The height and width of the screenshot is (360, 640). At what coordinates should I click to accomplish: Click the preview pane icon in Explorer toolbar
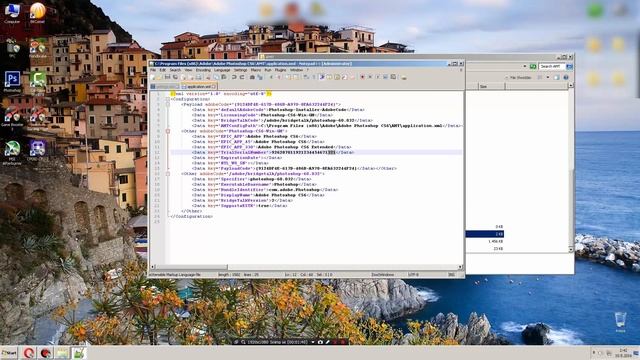pyautogui.click(x=557, y=77)
